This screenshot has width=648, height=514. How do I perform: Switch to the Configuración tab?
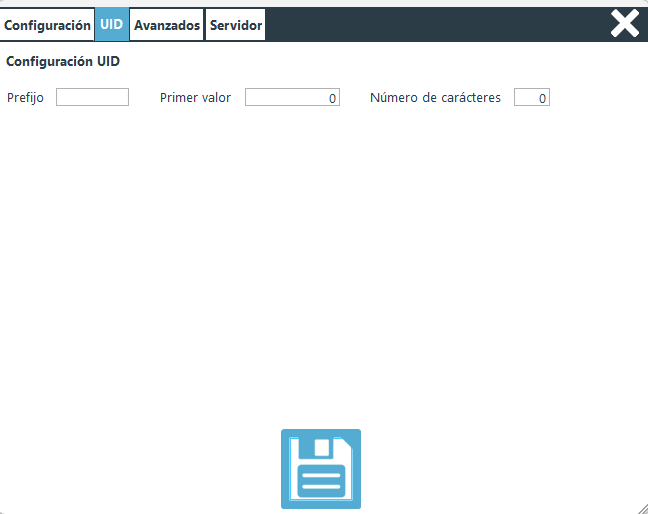point(48,25)
